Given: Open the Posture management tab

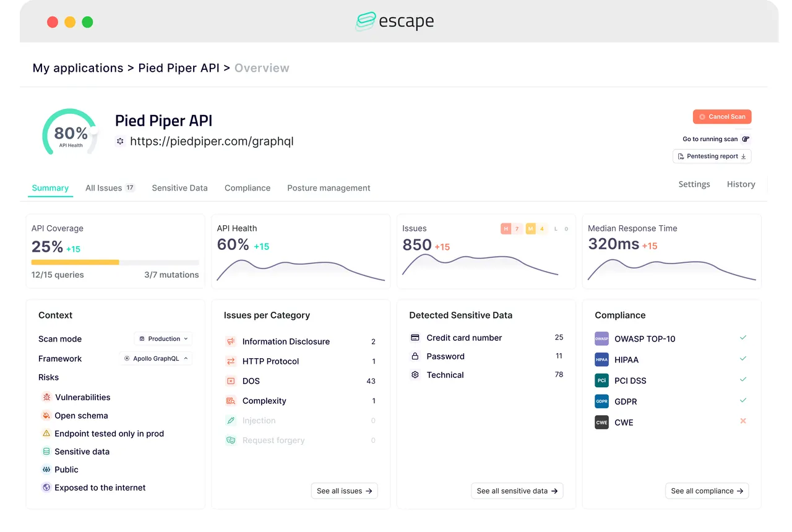Looking at the screenshot, I should pyautogui.click(x=329, y=188).
